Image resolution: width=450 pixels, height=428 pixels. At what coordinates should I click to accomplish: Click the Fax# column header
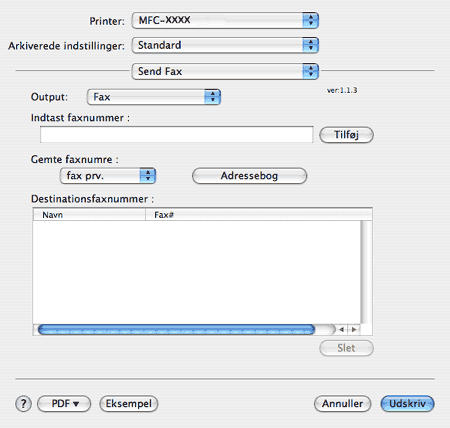pyautogui.click(x=259, y=215)
